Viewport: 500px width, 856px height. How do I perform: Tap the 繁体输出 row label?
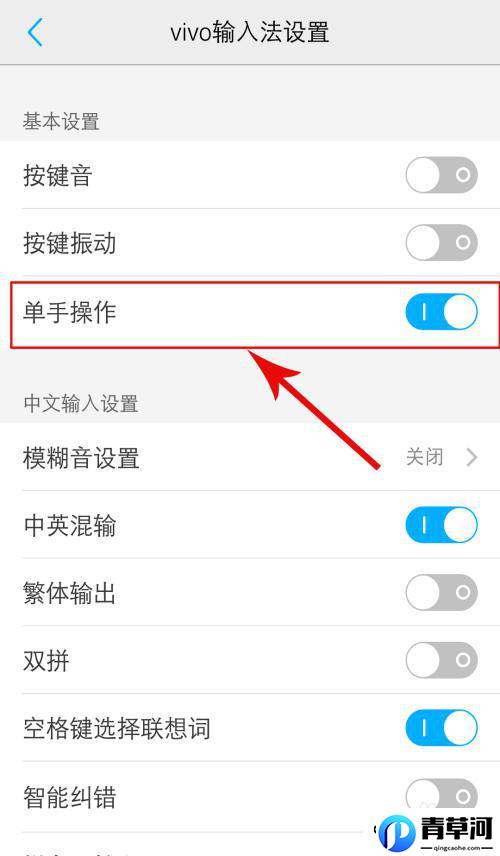click(x=69, y=593)
